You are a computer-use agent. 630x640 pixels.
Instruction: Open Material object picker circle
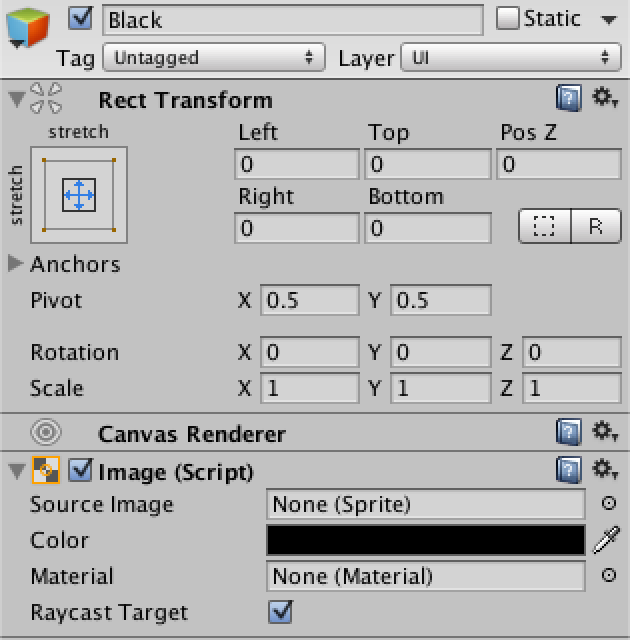coord(609,575)
